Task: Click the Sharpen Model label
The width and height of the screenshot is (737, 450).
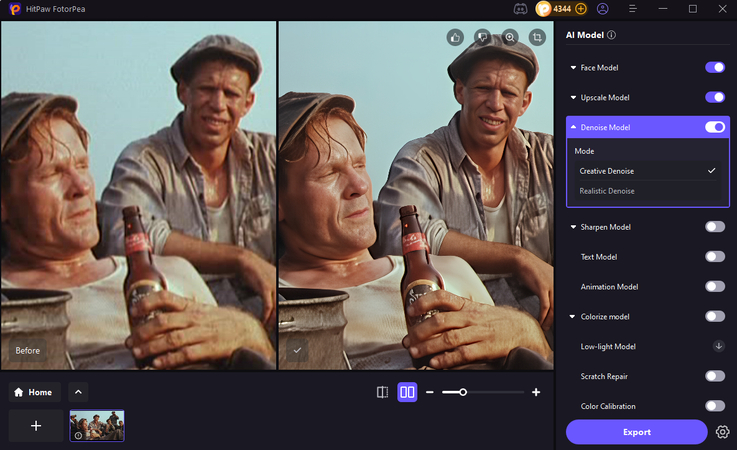Action: coord(605,227)
